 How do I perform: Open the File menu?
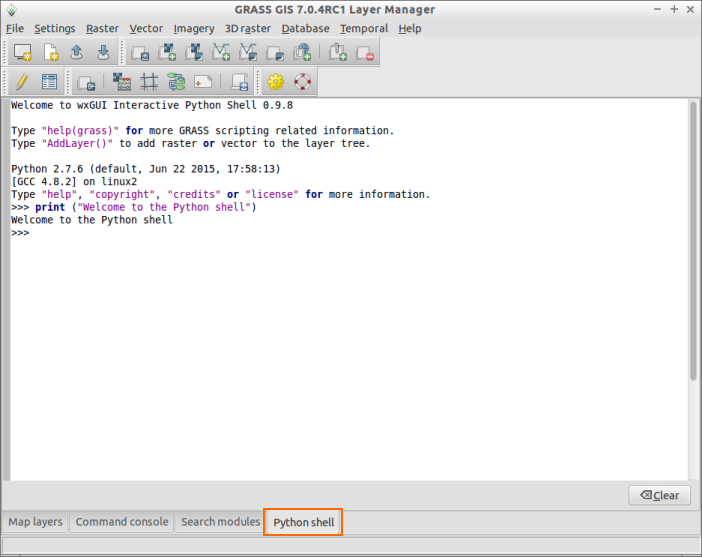15,29
